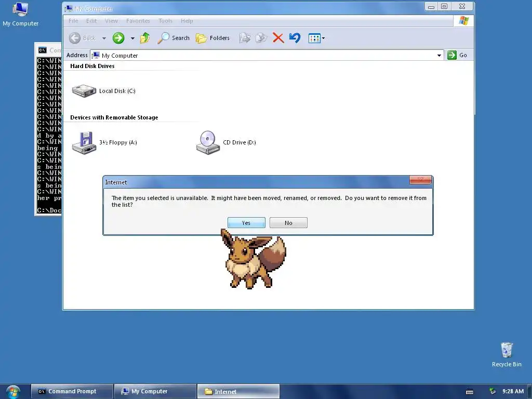This screenshot has height=399, width=532.
Task: Open the File menu
Action: pos(73,21)
